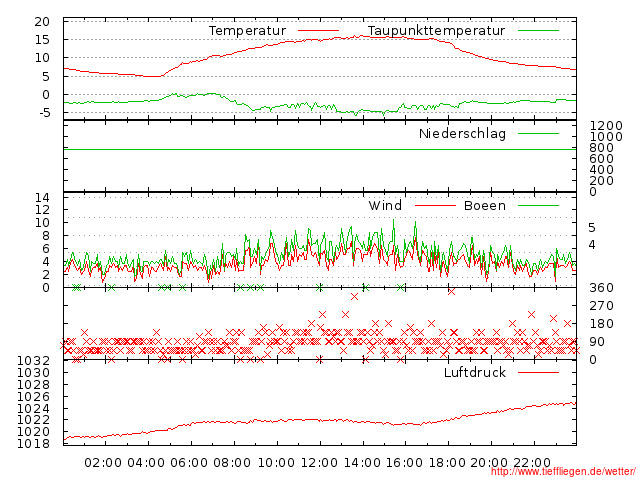The height and width of the screenshot is (480, 640).
Task: Click the Temperatur legend label
Action: pos(247,31)
